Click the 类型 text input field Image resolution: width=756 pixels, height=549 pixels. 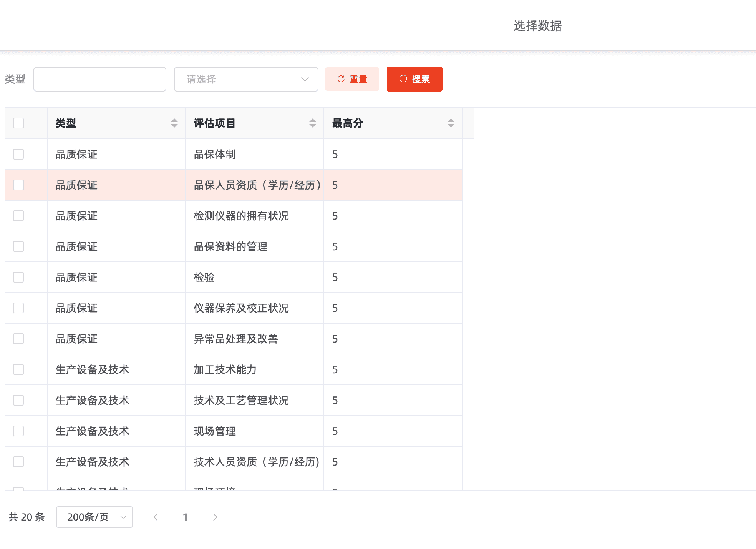100,79
